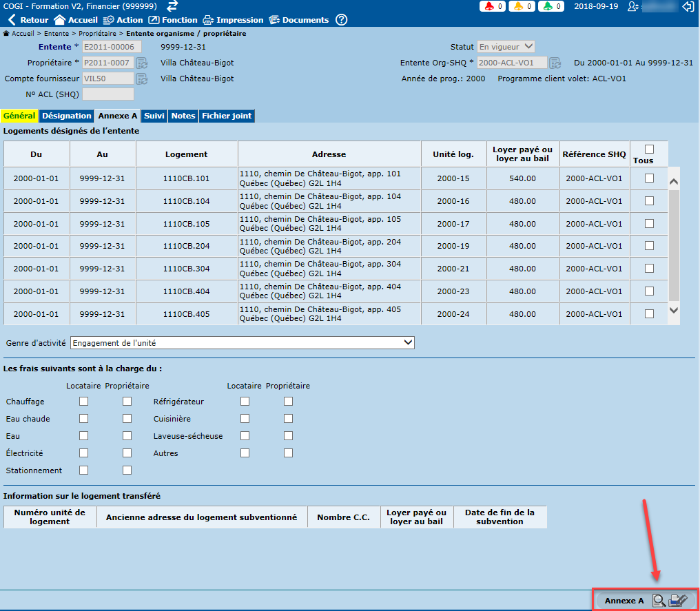Switch to the Fichier joint tab
Image resolution: width=700 pixels, height=611 pixels.
click(x=227, y=116)
